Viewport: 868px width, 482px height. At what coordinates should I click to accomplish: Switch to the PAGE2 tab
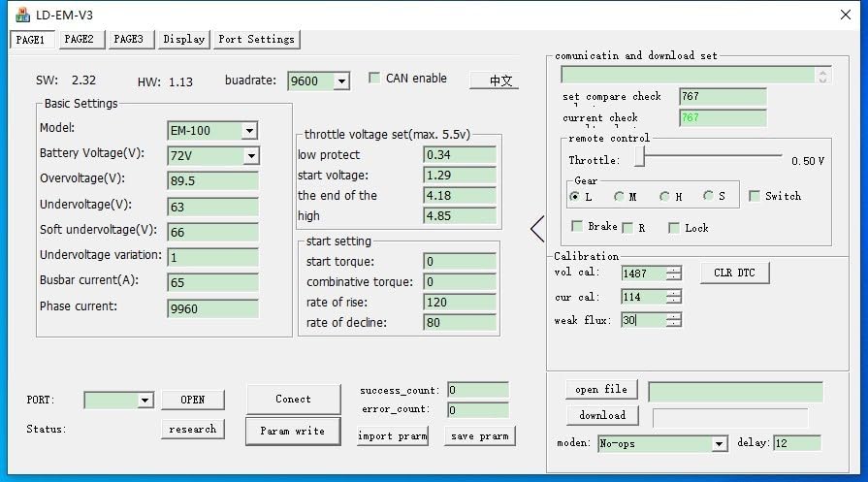point(81,40)
